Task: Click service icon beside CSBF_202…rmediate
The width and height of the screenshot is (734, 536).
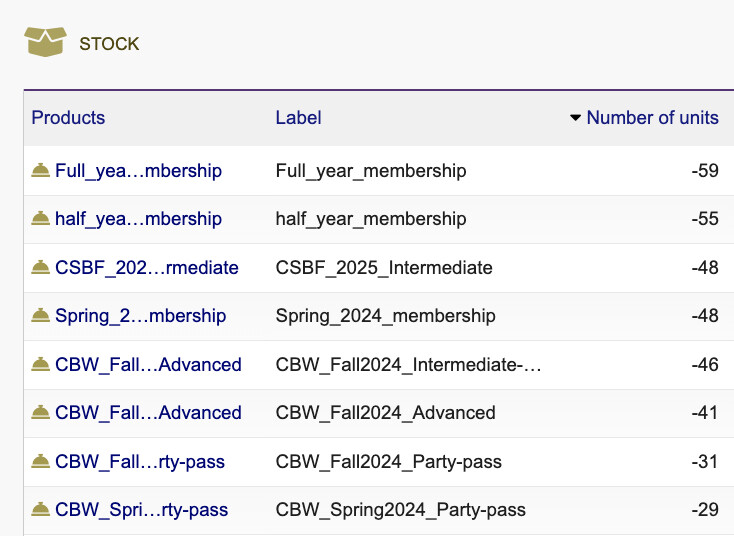Action: [40, 267]
